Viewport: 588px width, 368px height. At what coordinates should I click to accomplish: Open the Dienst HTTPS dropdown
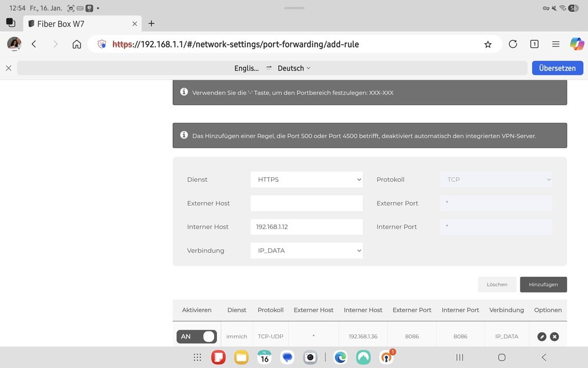[306, 180]
